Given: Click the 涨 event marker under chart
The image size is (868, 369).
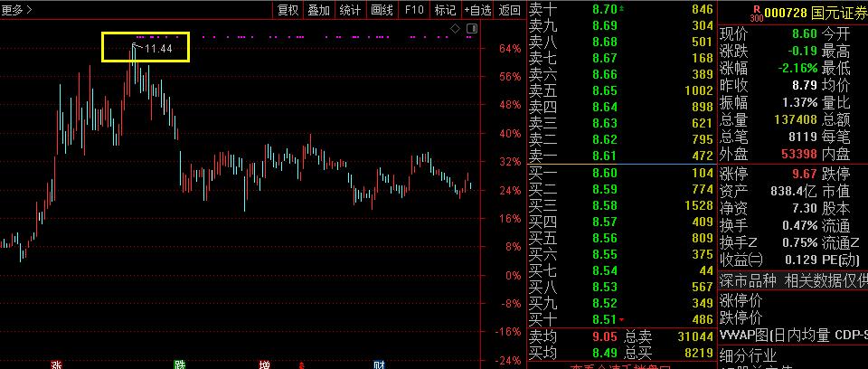Looking at the screenshot, I should [56, 364].
